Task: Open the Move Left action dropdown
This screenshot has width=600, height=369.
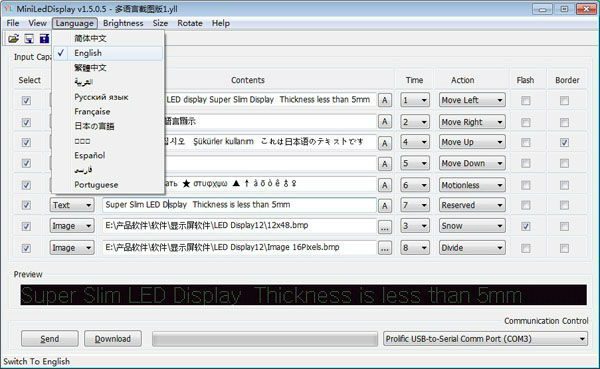Action: [472, 100]
